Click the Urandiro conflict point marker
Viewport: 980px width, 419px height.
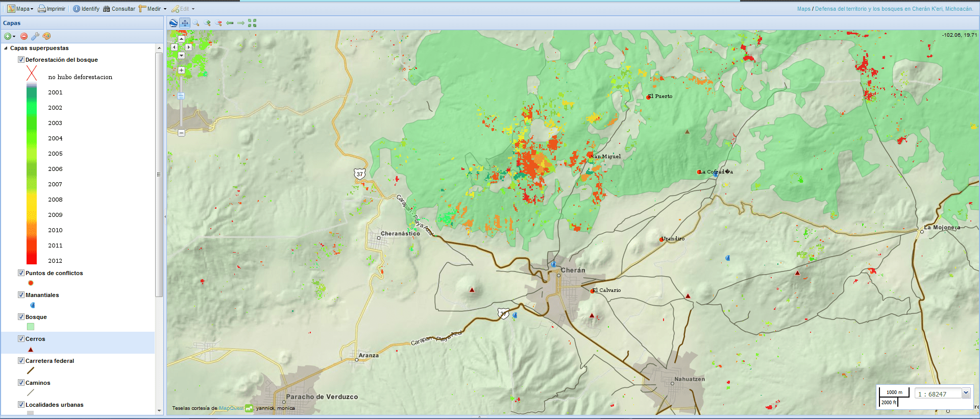click(661, 239)
